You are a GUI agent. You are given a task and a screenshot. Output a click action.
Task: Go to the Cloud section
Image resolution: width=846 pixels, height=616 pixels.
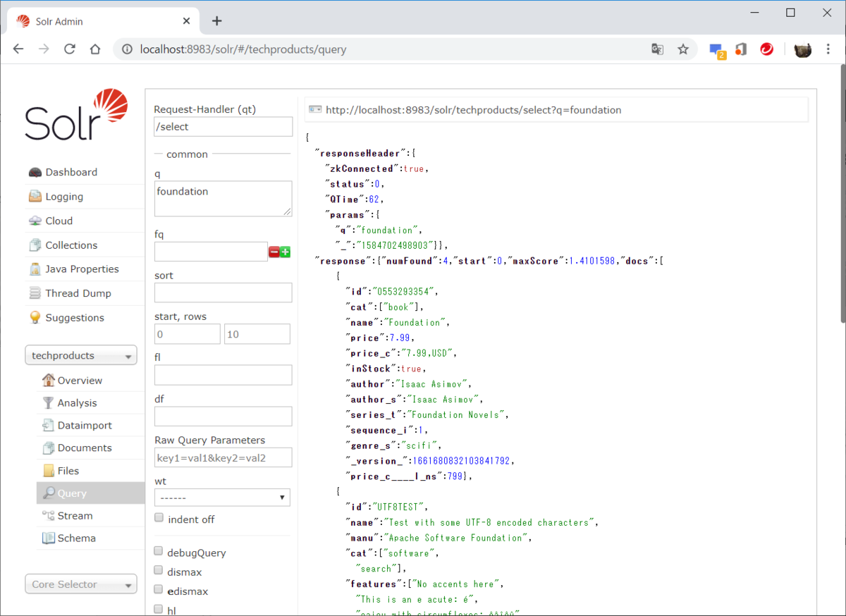[x=59, y=221]
